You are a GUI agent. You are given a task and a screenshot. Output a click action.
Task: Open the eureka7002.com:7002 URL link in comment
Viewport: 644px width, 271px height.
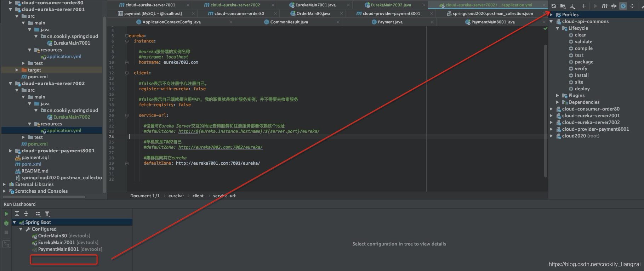(x=220, y=147)
